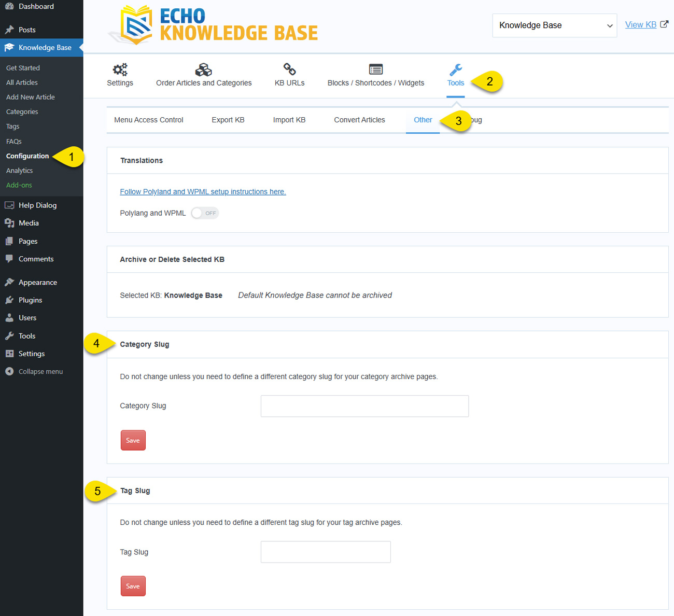Click the Collapse menu text
This screenshot has height=616, width=674.
click(x=41, y=372)
